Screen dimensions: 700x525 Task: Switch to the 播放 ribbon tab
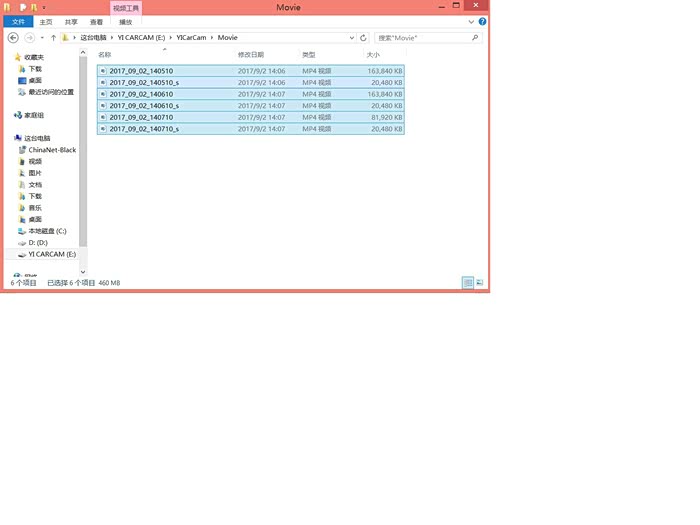[125, 21]
